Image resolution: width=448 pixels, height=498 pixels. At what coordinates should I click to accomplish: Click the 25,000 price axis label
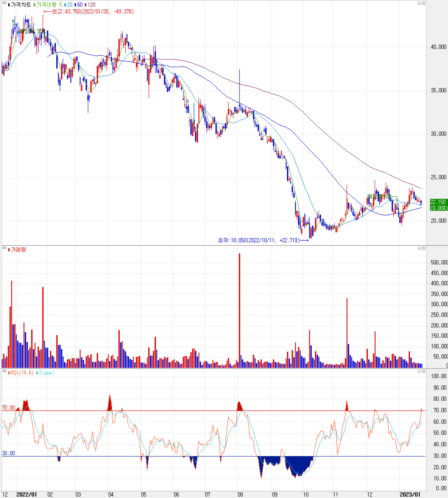(x=438, y=177)
